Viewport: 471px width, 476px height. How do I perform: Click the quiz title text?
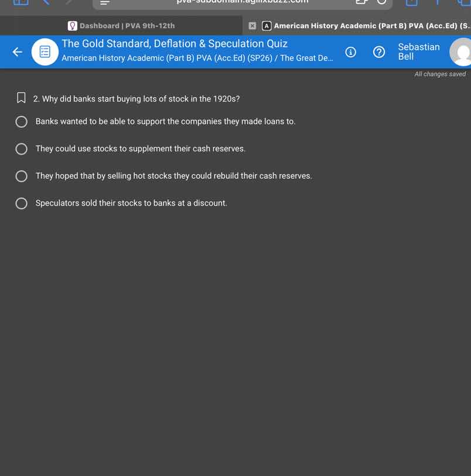pos(175,44)
